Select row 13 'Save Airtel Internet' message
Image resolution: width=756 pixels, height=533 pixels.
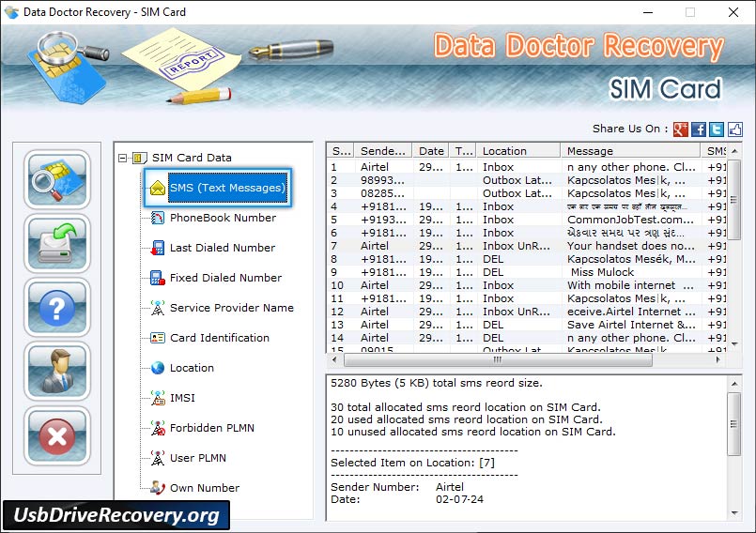click(631, 325)
